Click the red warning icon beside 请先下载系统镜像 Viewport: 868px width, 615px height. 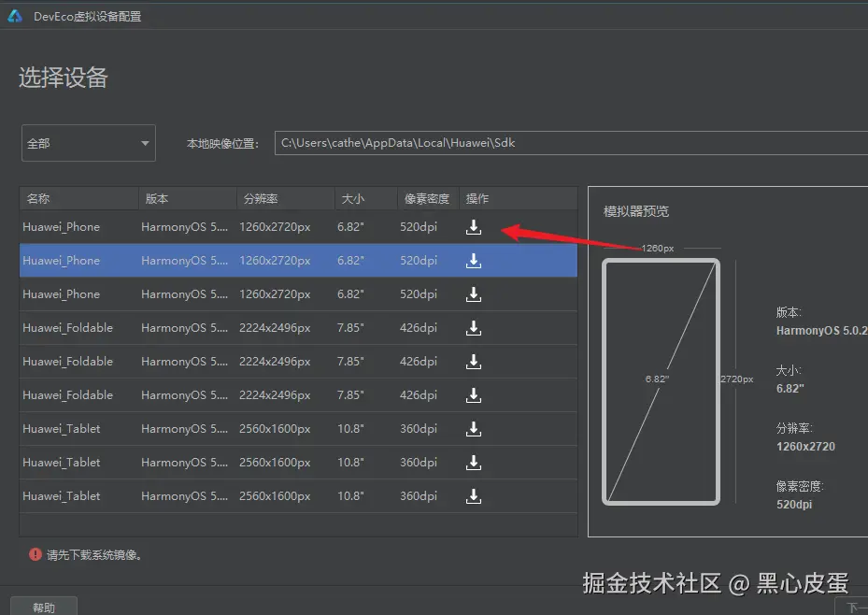pyautogui.click(x=36, y=554)
